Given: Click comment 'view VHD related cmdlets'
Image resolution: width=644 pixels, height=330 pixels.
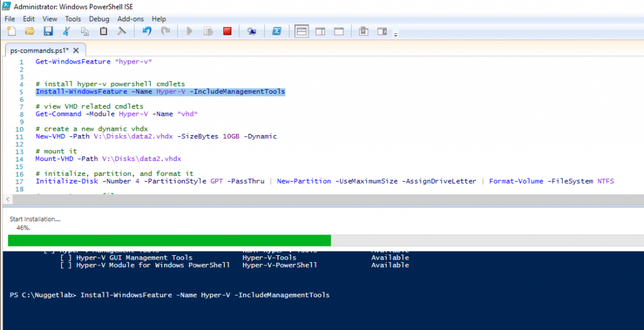Looking at the screenshot, I should 89,106.
